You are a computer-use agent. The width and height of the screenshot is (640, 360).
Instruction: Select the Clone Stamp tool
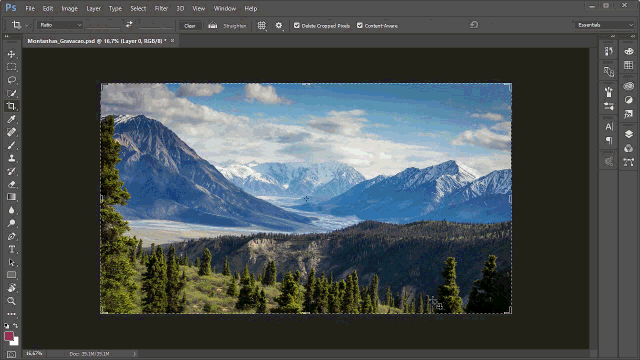tap(11, 158)
